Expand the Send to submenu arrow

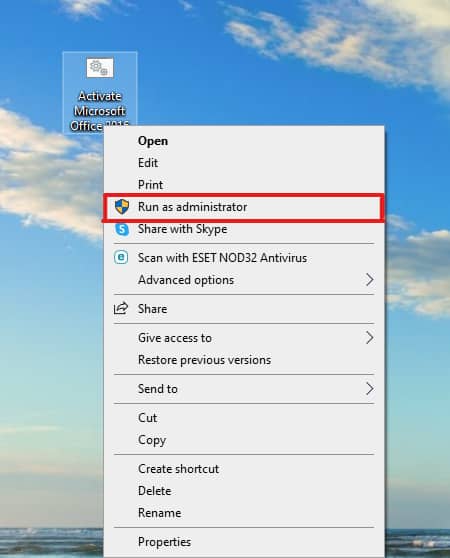[x=370, y=389]
